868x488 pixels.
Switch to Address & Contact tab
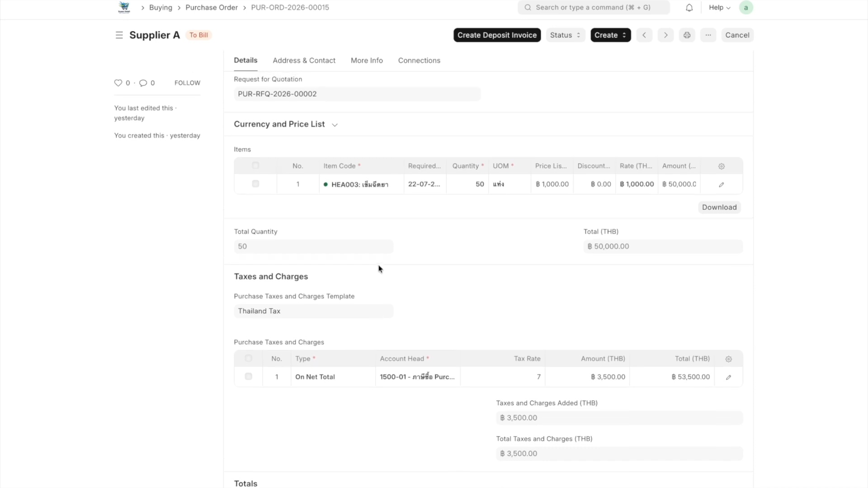click(x=304, y=61)
